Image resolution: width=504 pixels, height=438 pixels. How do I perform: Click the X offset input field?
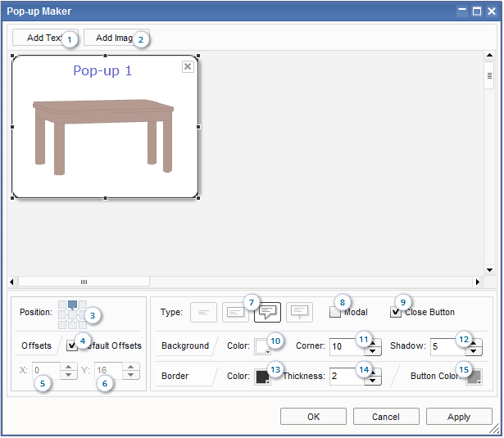(x=46, y=371)
